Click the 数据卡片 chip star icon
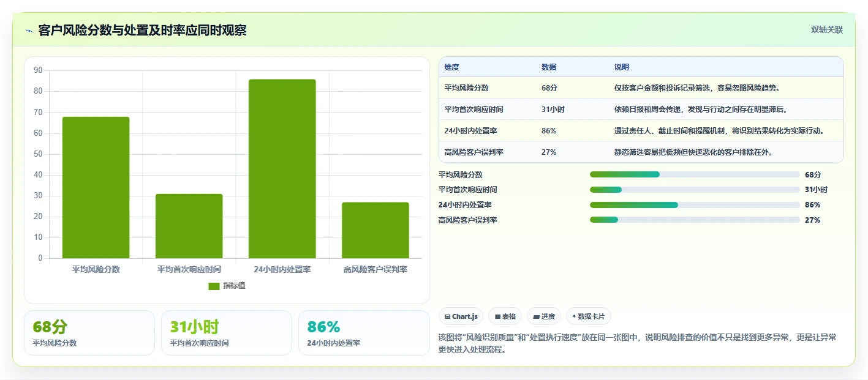The height and width of the screenshot is (380, 868). click(574, 316)
